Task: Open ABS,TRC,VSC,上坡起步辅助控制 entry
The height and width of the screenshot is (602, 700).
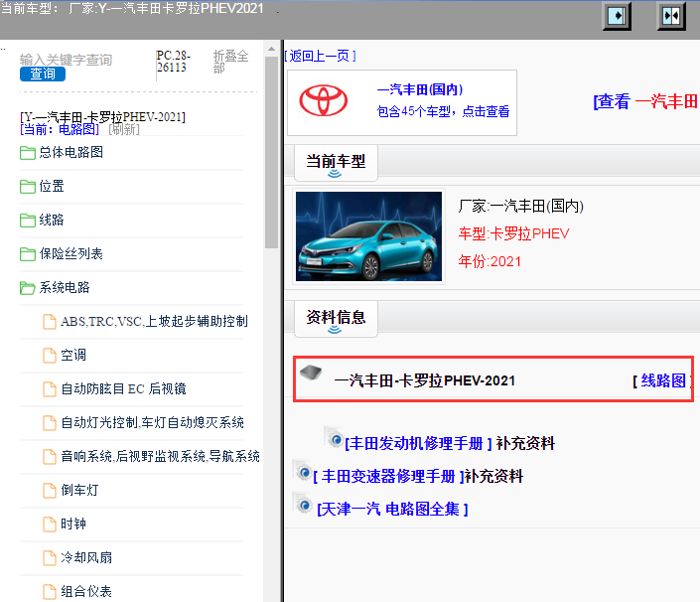Action: (154, 322)
